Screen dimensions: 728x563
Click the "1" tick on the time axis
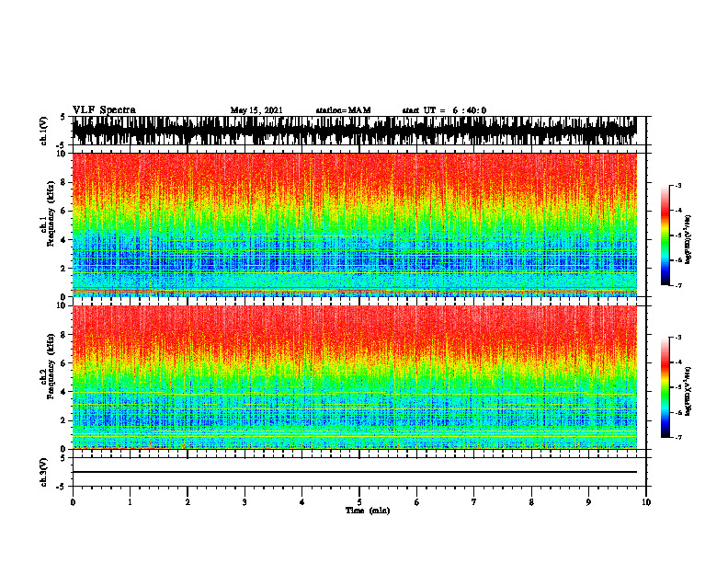(x=130, y=502)
